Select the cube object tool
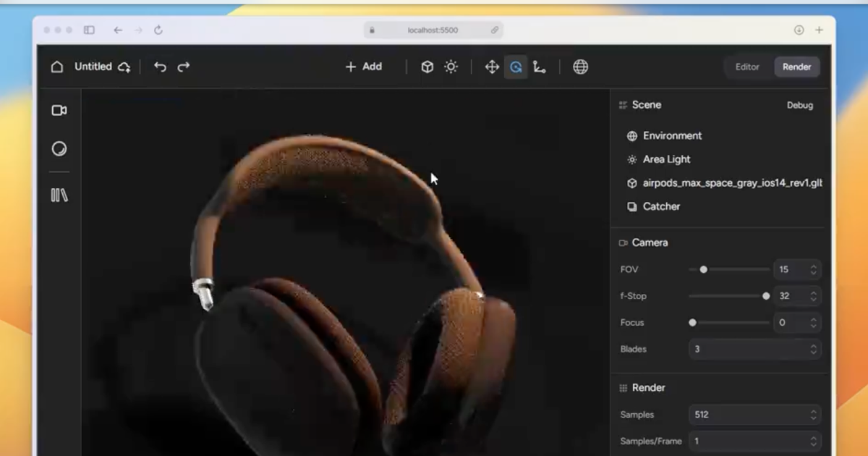868x456 pixels. (427, 67)
